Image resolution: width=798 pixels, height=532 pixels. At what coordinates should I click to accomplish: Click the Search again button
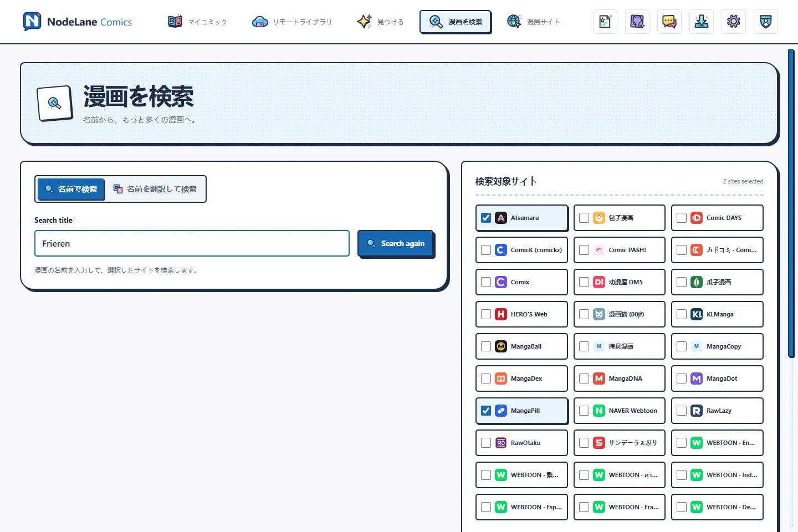tap(396, 243)
